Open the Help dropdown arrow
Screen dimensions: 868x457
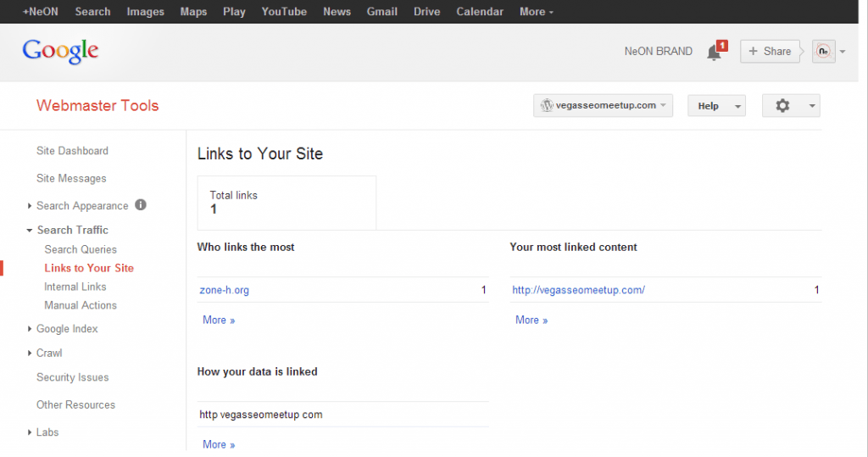pyautogui.click(x=737, y=106)
